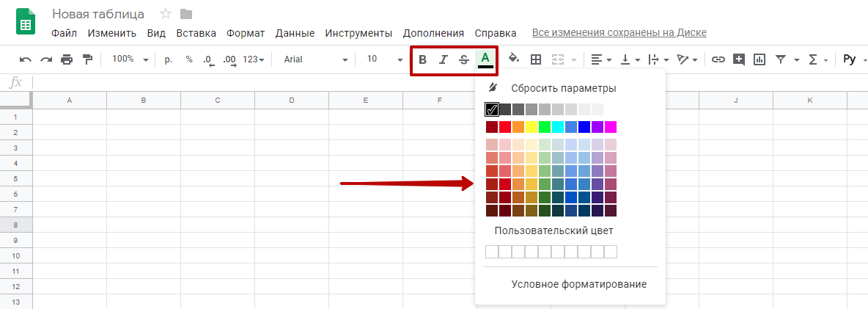Toggle strikethrough formatting
Screen dimensions: 868x309
coord(463,59)
